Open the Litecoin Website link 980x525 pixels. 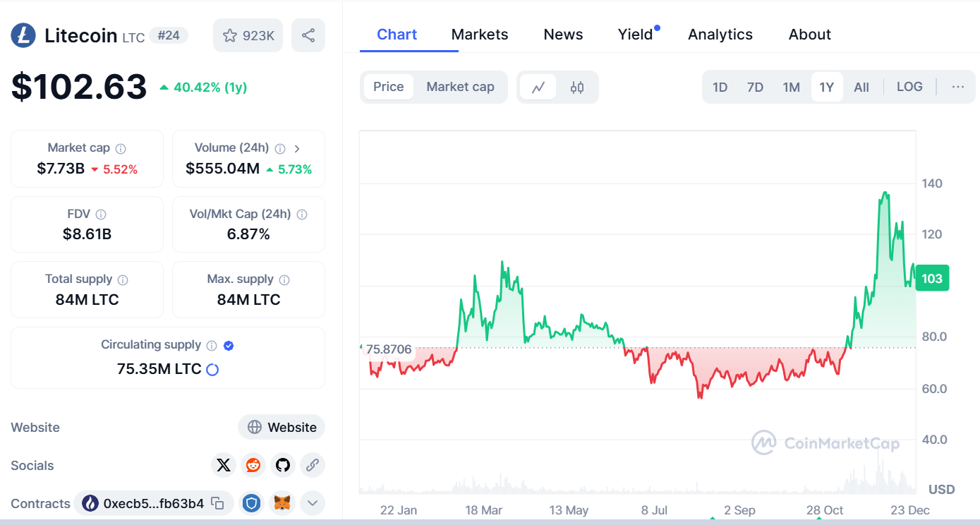282,427
